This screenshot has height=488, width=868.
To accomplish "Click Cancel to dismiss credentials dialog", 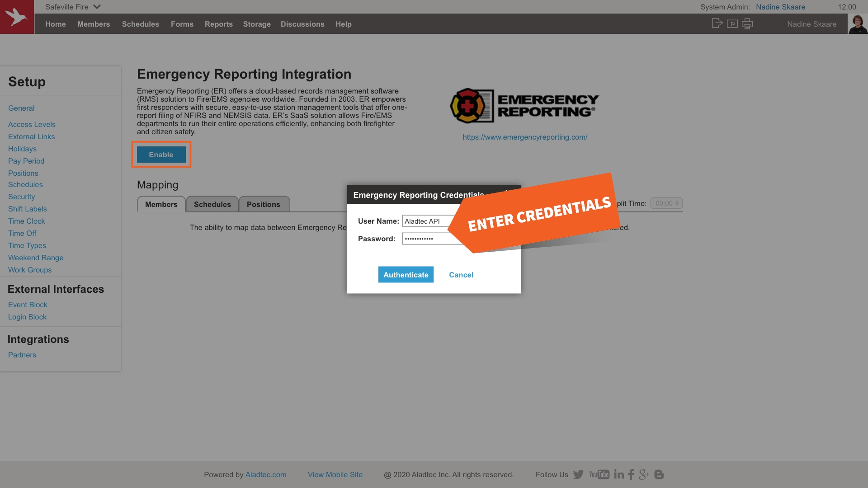I will 462,274.
